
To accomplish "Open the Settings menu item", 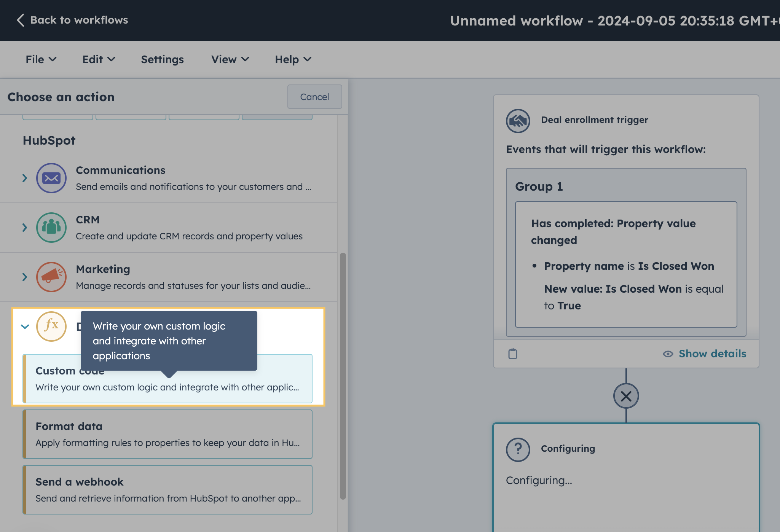I will [162, 59].
